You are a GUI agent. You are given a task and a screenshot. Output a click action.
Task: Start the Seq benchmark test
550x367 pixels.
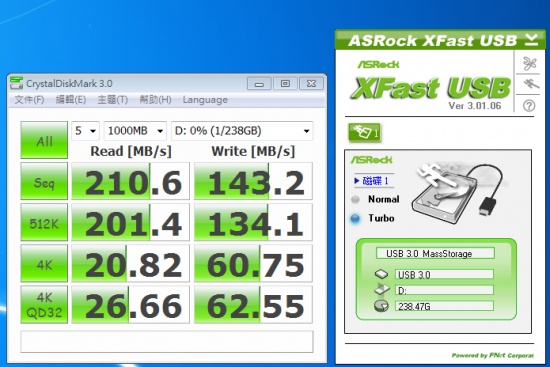[x=44, y=181]
